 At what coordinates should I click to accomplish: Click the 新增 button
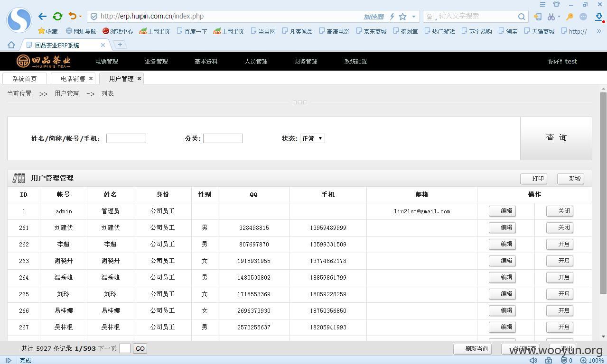coord(570,179)
